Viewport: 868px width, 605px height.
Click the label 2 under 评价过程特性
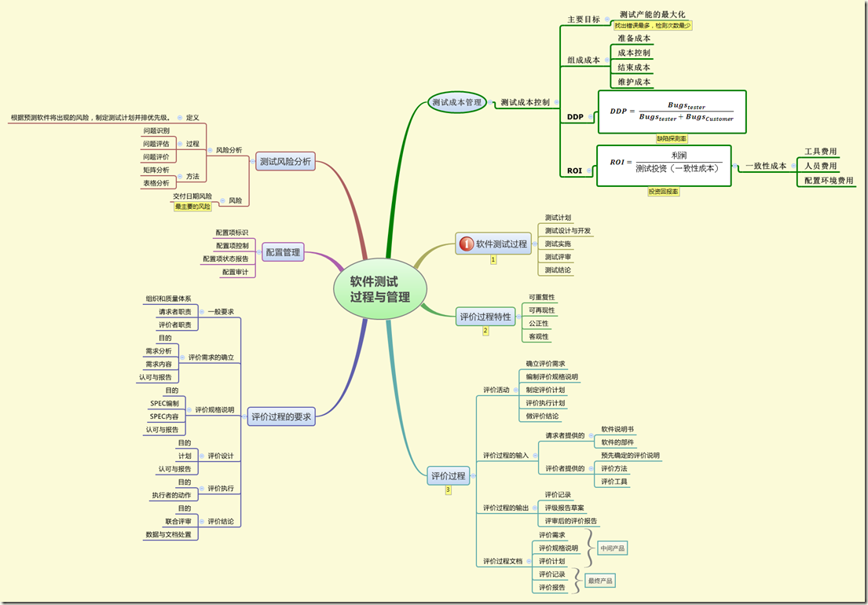tap(485, 331)
